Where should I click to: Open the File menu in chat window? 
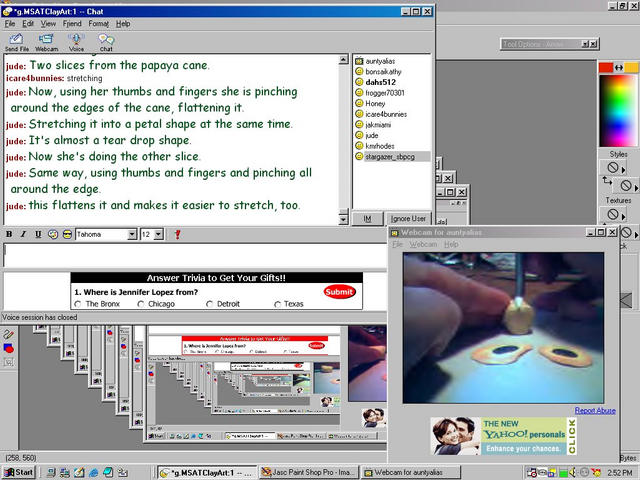10,24
